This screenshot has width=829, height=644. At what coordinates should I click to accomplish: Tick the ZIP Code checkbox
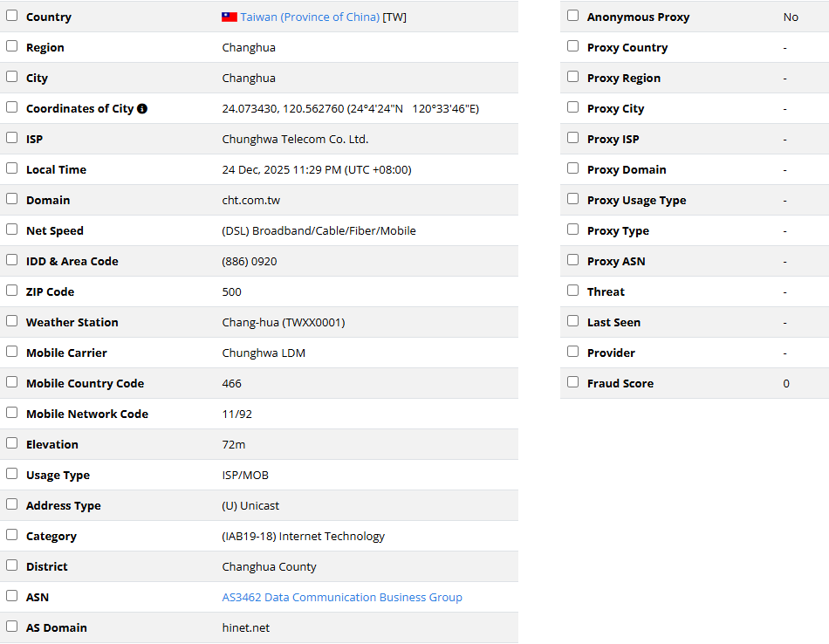[x=11, y=291]
